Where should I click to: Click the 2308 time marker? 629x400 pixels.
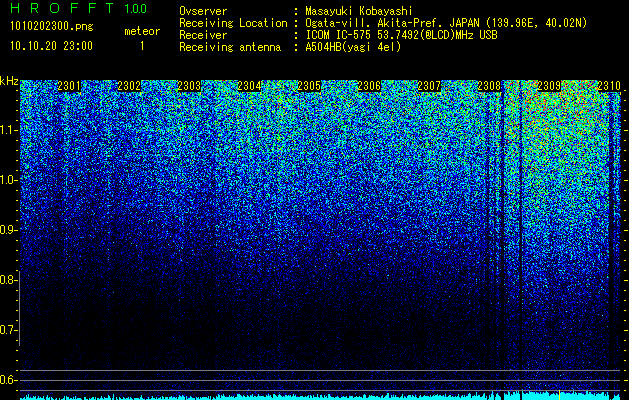pos(489,86)
